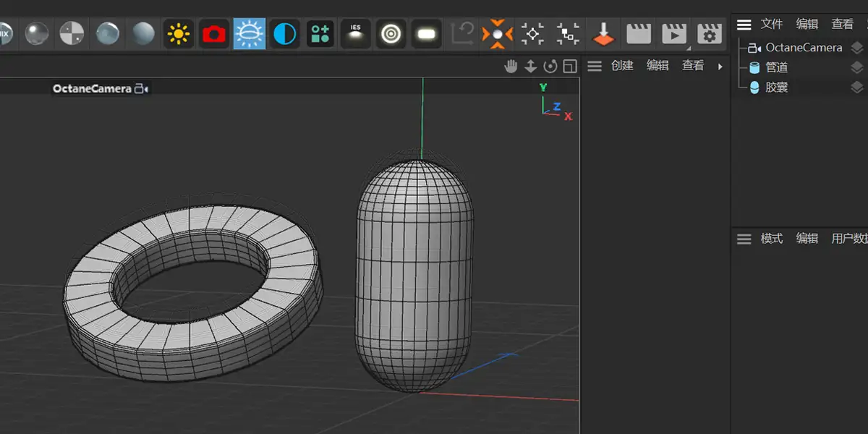Toggle the layer icon for OctaneCamera
The width and height of the screenshot is (868, 434).
click(856, 48)
